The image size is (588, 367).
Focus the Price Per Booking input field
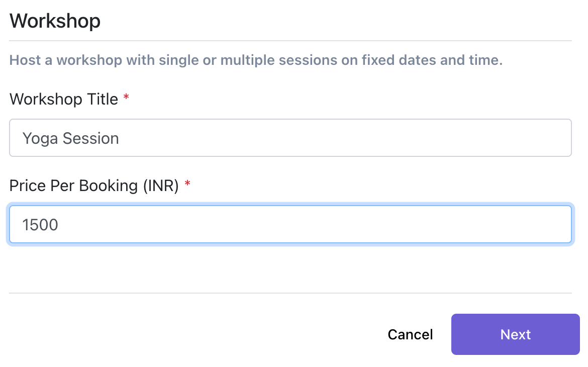click(290, 224)
